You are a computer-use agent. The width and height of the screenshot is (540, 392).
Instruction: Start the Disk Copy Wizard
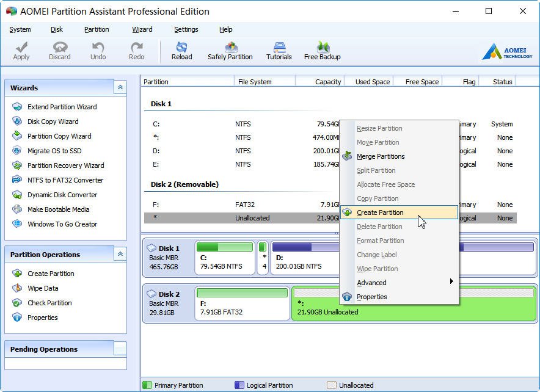tap(53, 122)
